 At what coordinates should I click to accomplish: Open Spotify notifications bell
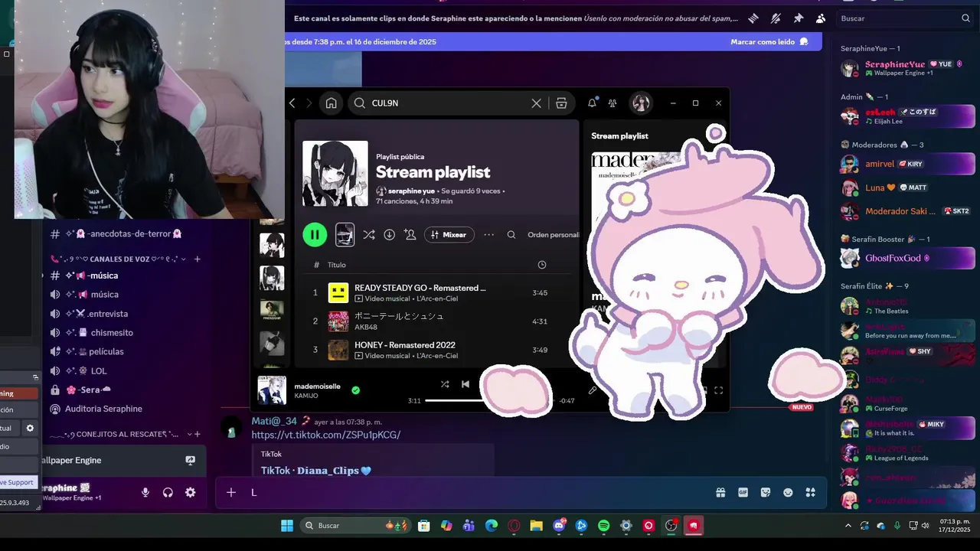(592, 103)
